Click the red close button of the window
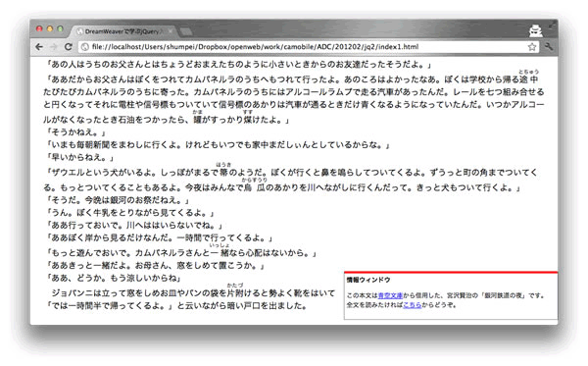588x366 pixels. (39, 28)
